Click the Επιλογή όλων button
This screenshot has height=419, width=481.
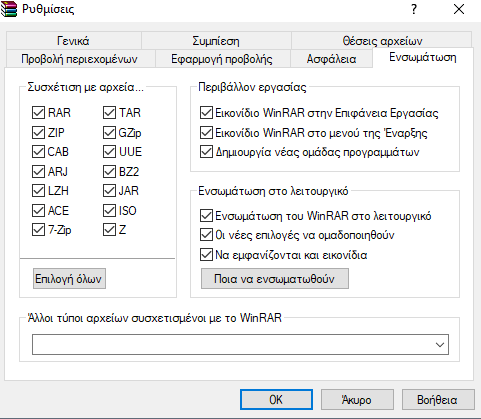point(69,279)
